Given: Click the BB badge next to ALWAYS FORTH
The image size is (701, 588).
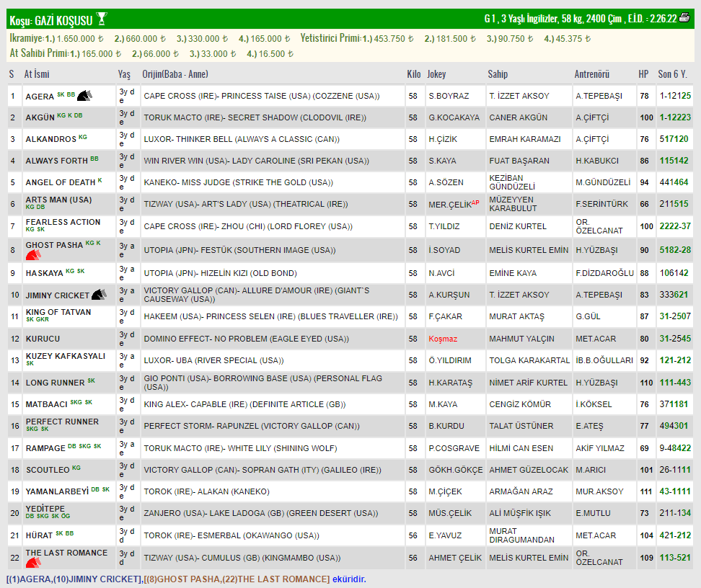Looking at the screenshot, I should pos(94,159).
